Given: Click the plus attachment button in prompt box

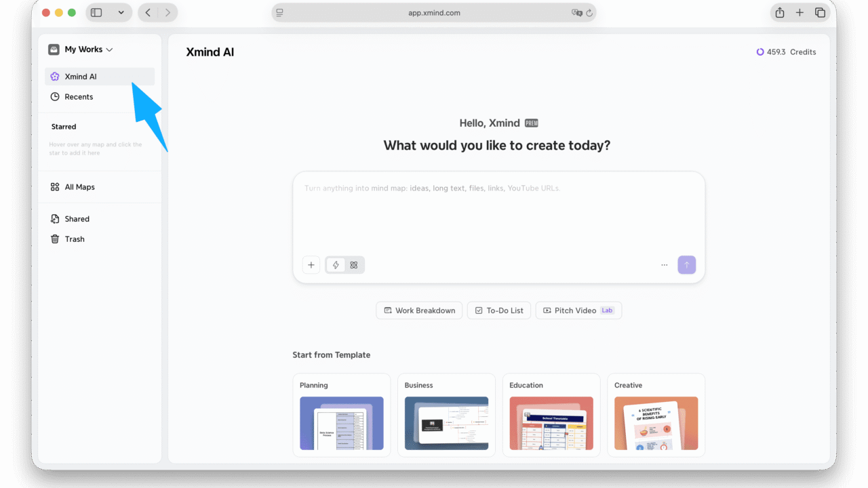Looking at the screenshot, I should pos(311,265).
